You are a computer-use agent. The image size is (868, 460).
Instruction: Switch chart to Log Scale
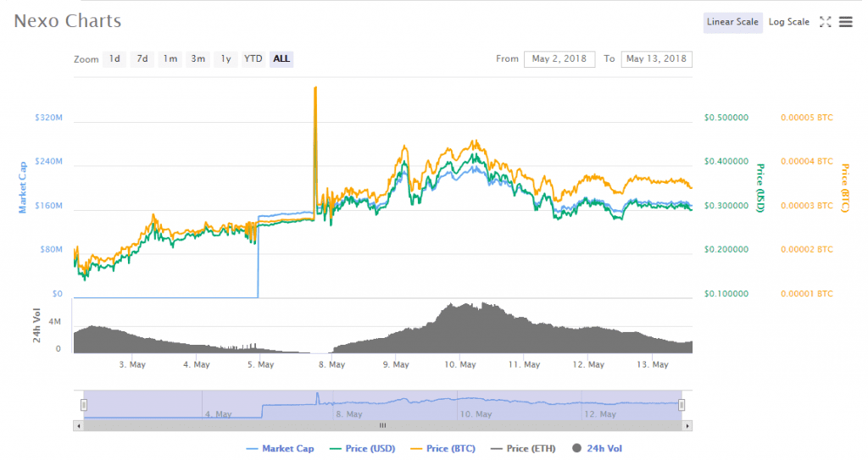coord(789,22)
